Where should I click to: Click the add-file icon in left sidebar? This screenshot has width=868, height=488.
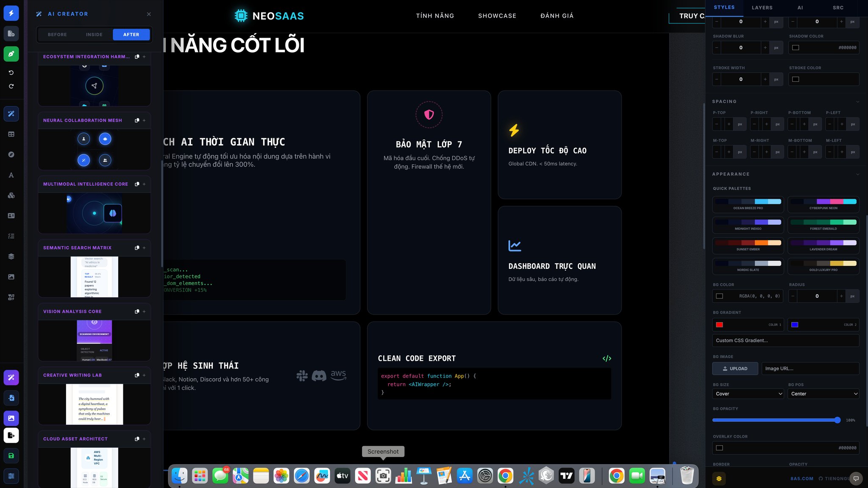point(11,33)
